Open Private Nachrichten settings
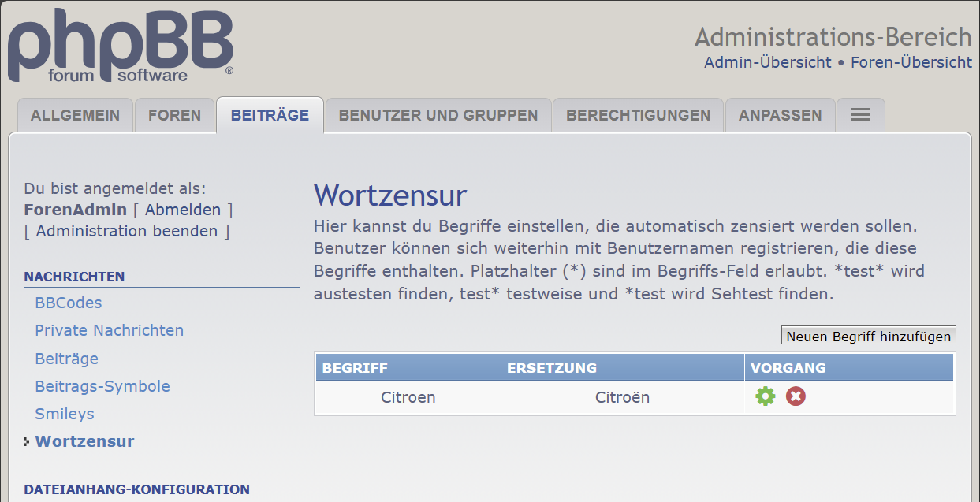 pos(110,330)
